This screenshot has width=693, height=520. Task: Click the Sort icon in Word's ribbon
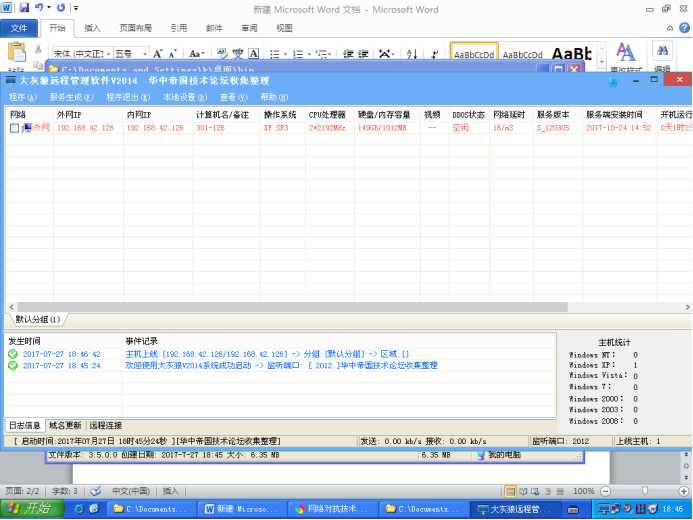(412, 54)
